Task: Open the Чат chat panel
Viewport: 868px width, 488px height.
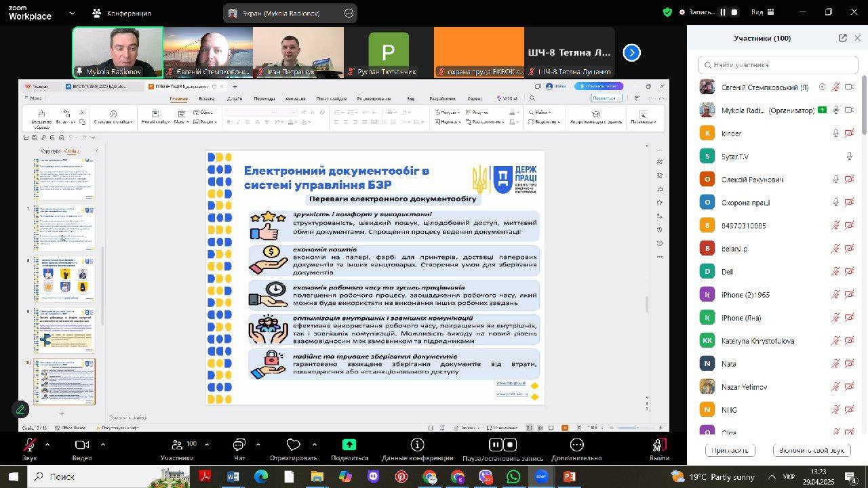Action: pyautogui.click(x=239, y=449)
